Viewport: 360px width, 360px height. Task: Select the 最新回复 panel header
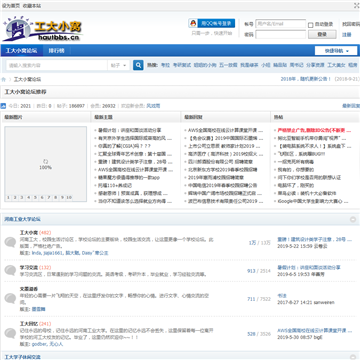[194, 117]
